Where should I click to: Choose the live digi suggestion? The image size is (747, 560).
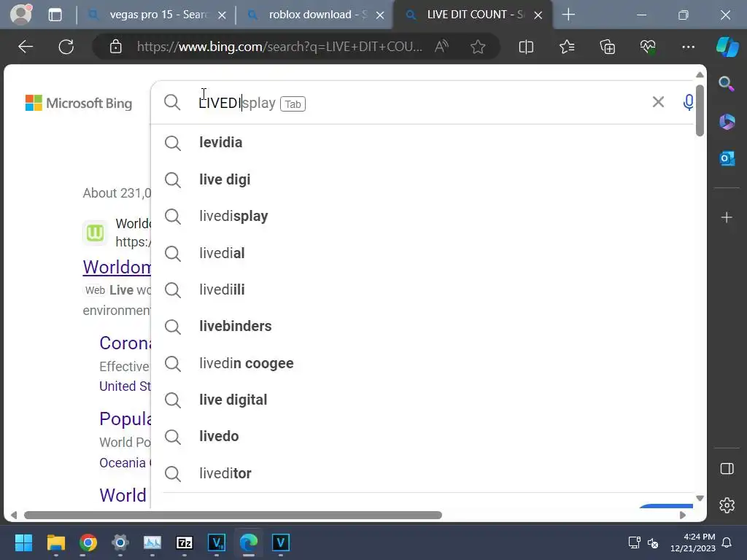click(x=422, y=179)
